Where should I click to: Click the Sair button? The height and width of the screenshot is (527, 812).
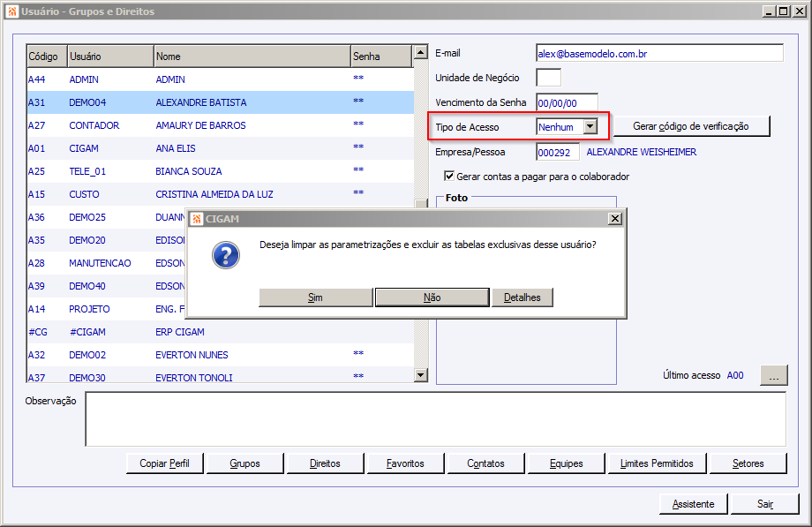(765, 504)
